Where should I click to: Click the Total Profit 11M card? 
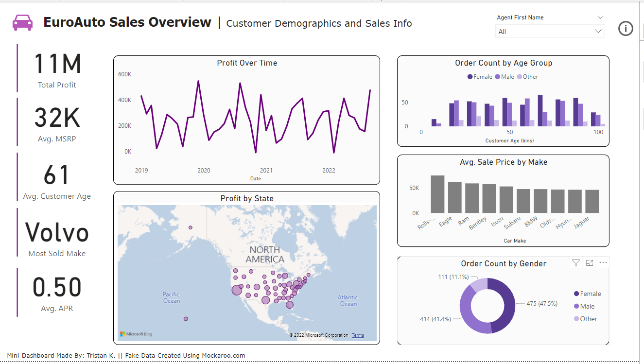pos(57,69)
